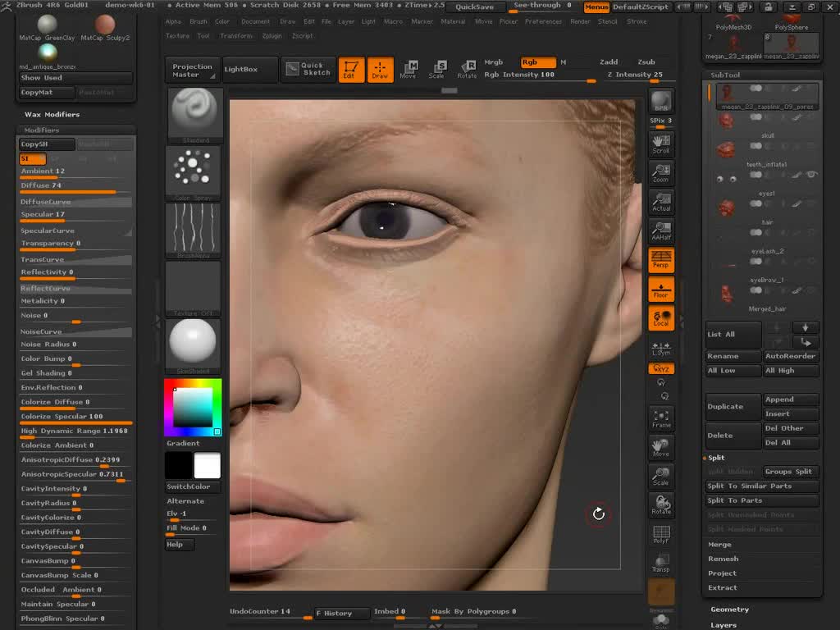Choose the md_antique_bronze material sphere

click(47, 57)
